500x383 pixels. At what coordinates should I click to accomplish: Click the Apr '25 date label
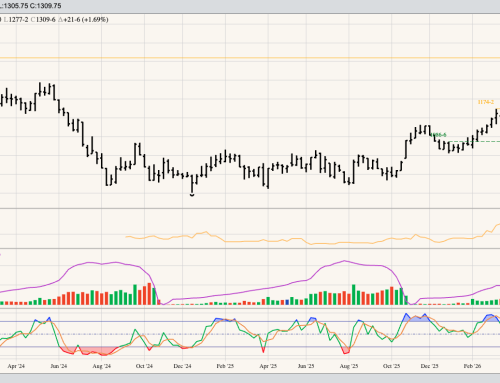pos(268,366)
